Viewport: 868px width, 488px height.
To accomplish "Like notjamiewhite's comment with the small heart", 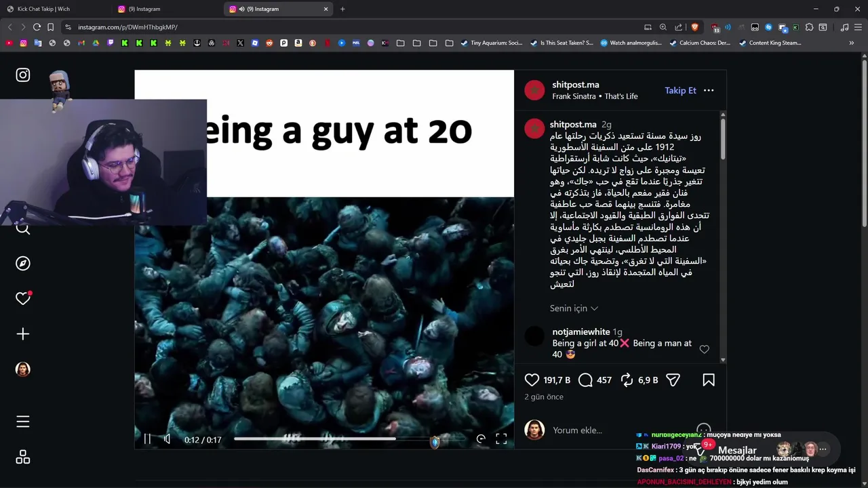I will pyautogui.click(x=704, y=349).
